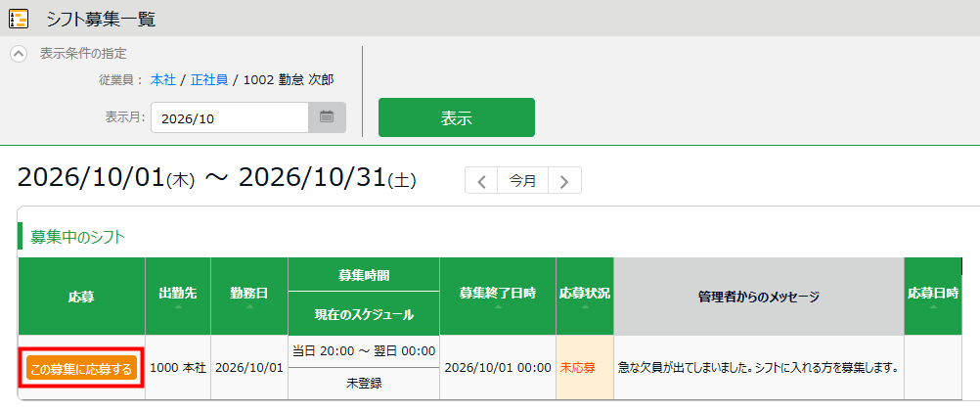The width and height of the screenshot is (980, 413).
Task: Select the 当日 20:00 ～ 翌日 00:00 cell
Action: coord(364,351)
